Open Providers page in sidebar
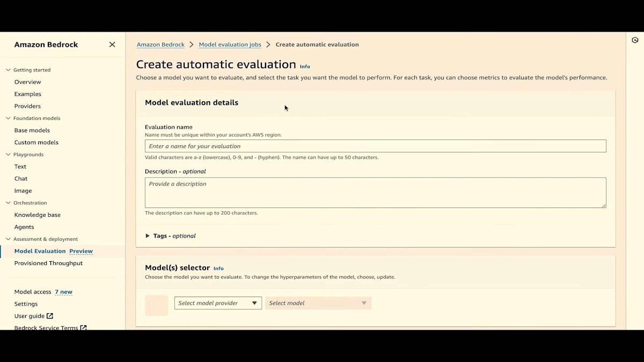 (x=27, y=106)
